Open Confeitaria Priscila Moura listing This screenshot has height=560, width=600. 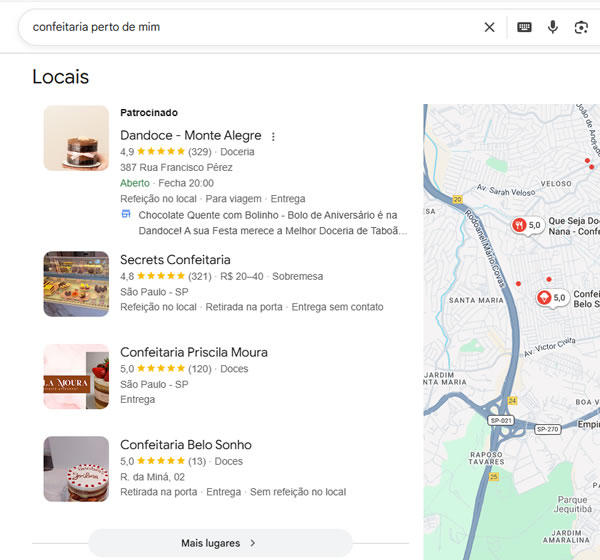pos(194,352)
